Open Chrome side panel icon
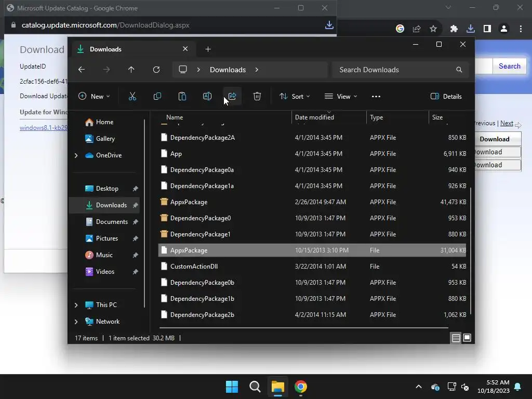The image size is (532, 399). tap(487, 29)
